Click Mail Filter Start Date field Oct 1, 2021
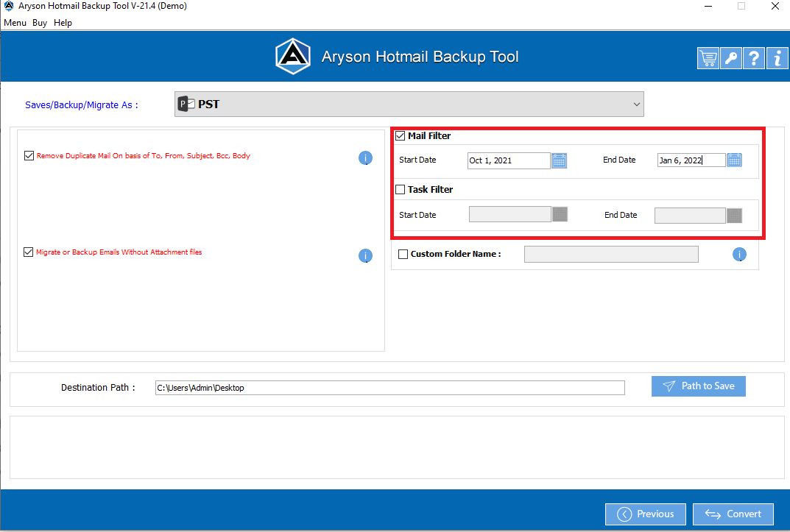The height and width of the screenshot is (532, 790). pyautogui.click(x=509, y=160)
